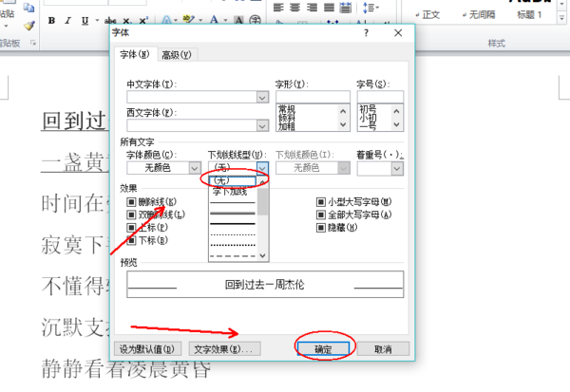Apply distributed alignment icon
This screenshot has width=570, height=392.
pos(346,8)
